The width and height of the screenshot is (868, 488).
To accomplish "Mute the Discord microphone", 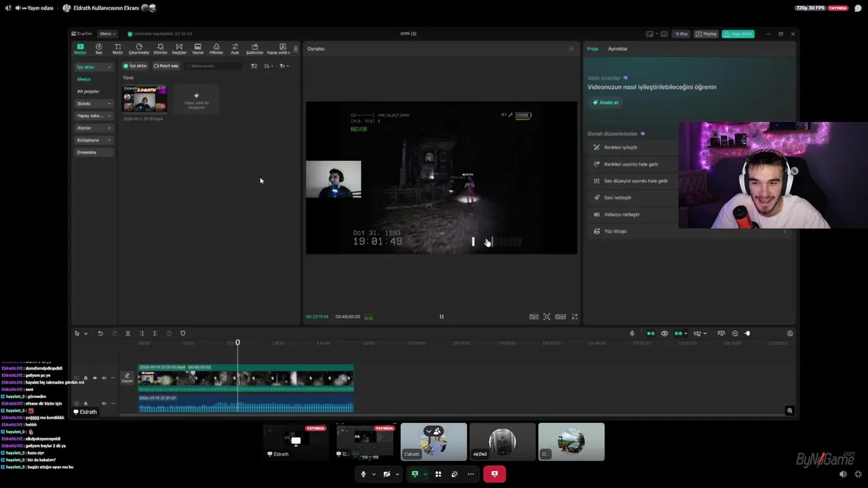I will 363,474.
